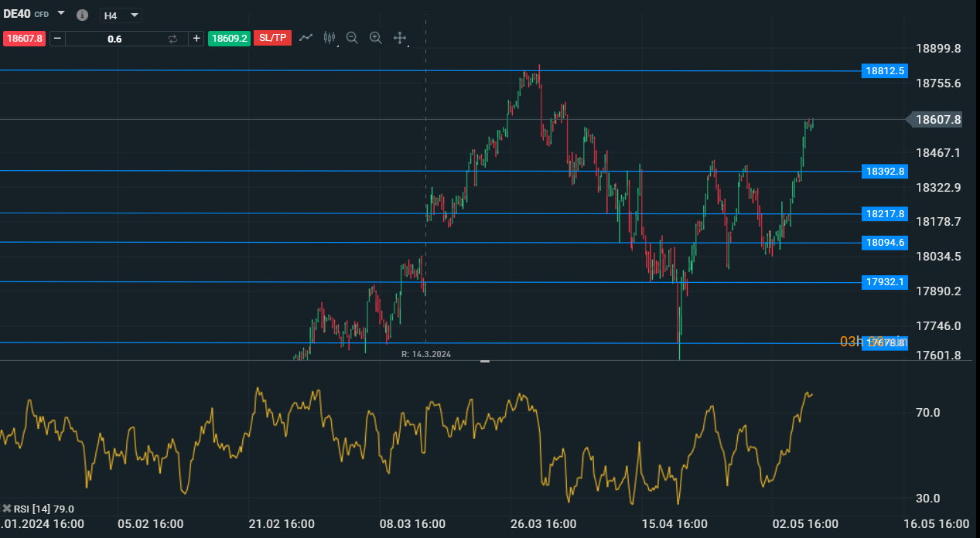Select the 18392.8 horizontal line label
Image resolution: width=980 pixels, height=538 pixels.
click(885, 171)
